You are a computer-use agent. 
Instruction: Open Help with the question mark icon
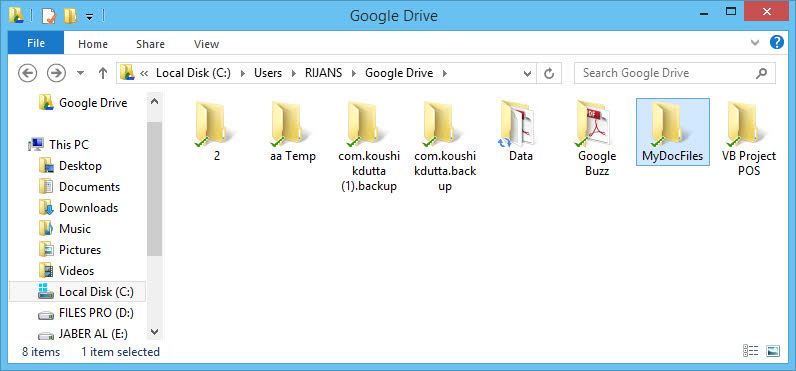click(777, 42)
